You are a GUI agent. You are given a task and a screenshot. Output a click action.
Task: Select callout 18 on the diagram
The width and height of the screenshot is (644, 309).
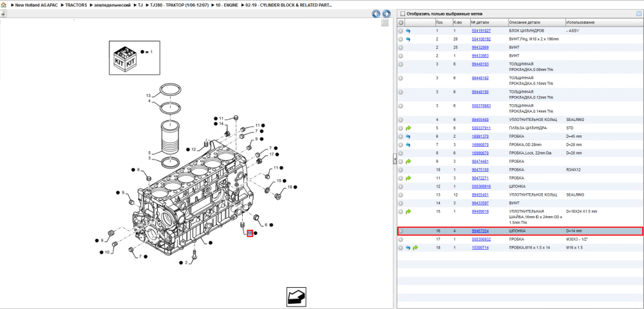click(x=290, y=187)
